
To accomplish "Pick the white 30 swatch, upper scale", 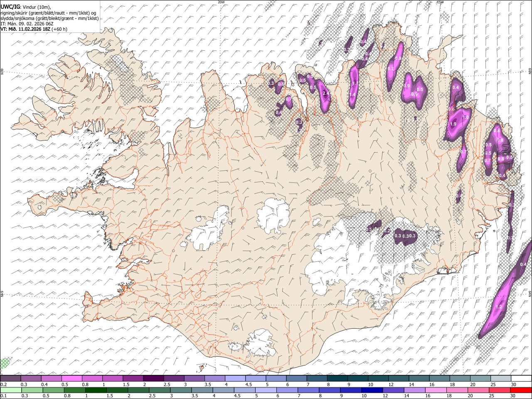I will pos(521,379).
